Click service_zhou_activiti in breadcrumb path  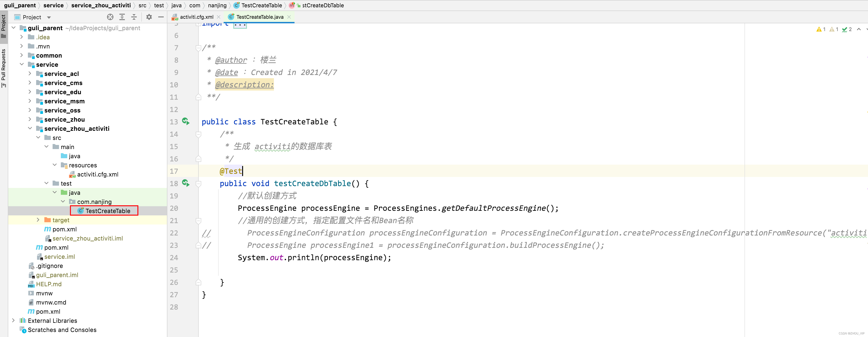(101, 5)
